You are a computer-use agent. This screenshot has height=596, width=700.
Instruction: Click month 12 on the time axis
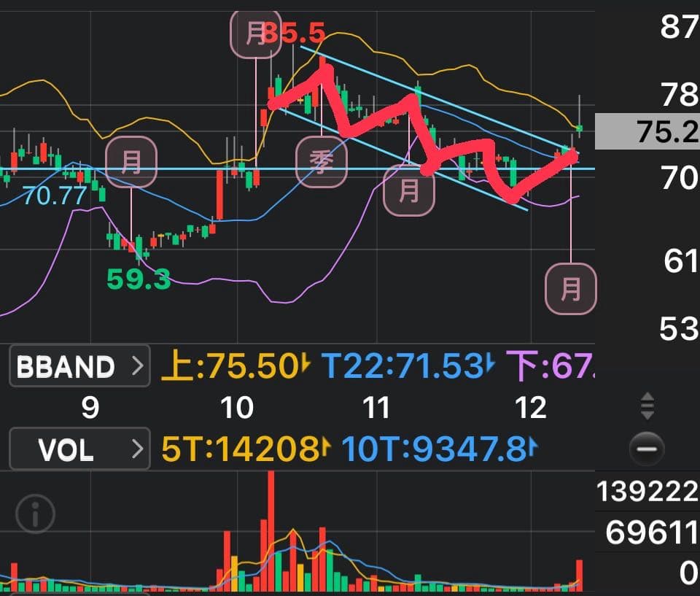click(530, 408)
